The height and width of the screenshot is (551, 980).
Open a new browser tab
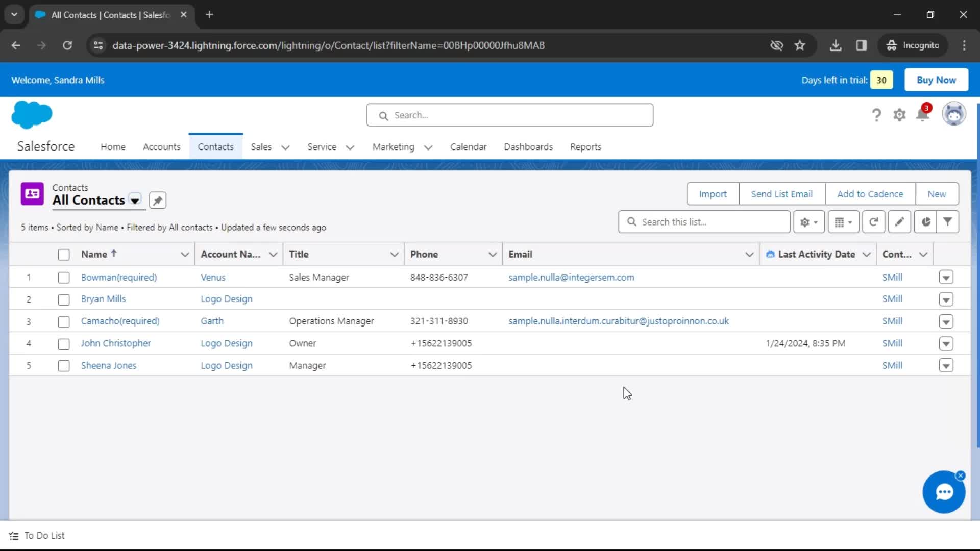point(209,15)
